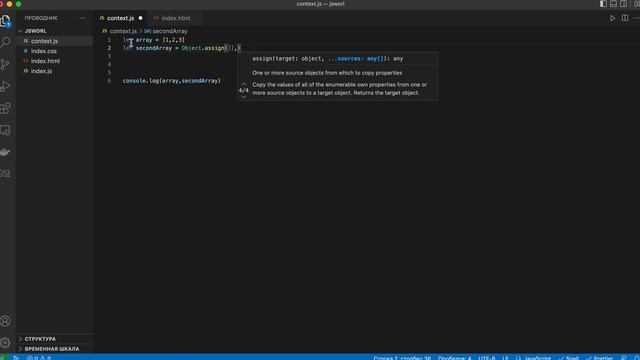Open the Source Control view
The width and height of the screenshot is (640, 360).
[5, 64]
